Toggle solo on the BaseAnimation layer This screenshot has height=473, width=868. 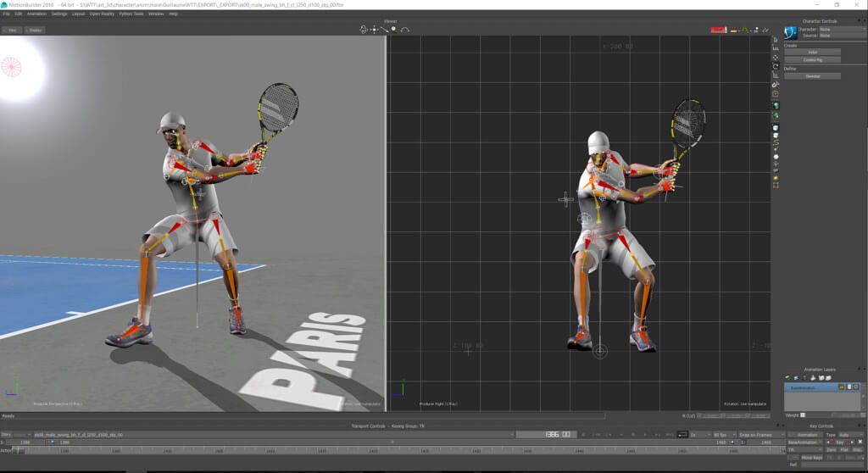[x=849, y=387]
